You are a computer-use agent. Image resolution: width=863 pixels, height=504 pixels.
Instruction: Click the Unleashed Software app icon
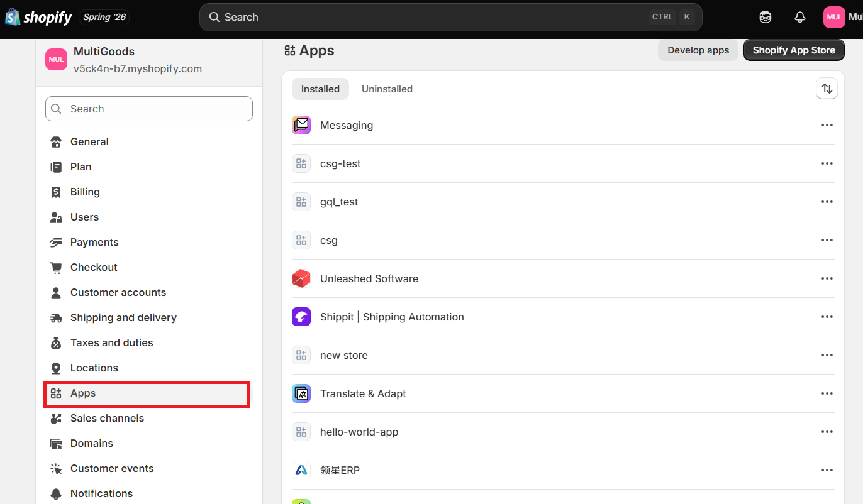point(301,278)
